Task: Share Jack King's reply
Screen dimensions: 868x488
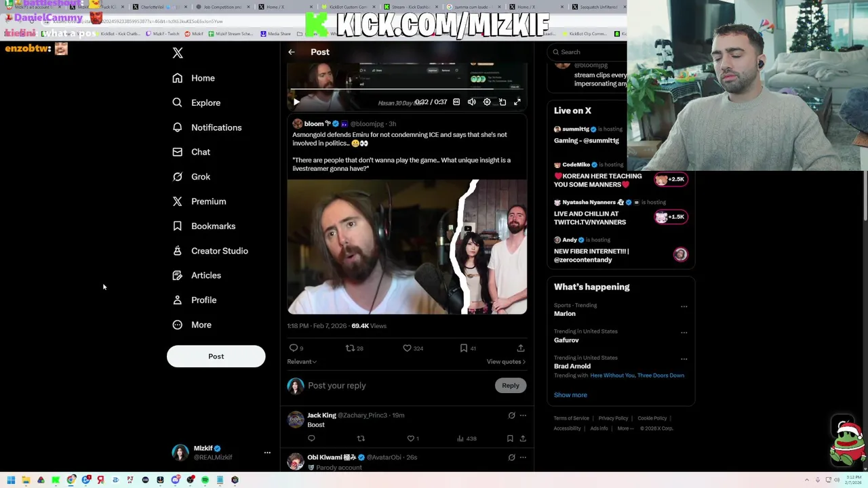Action: [x=523, y=439]
